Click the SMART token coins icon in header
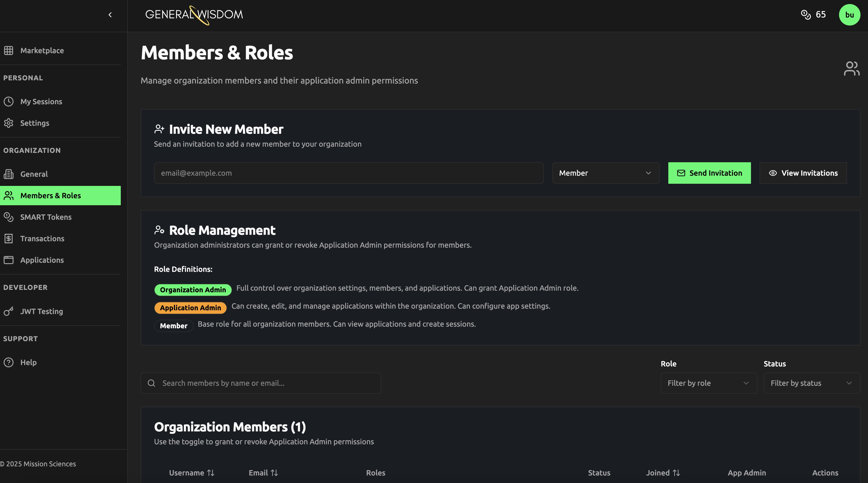 coord(806,15)
